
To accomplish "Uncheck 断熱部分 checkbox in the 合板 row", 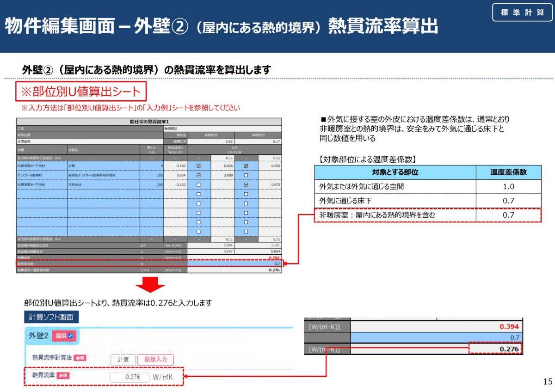I will (198, 165).
